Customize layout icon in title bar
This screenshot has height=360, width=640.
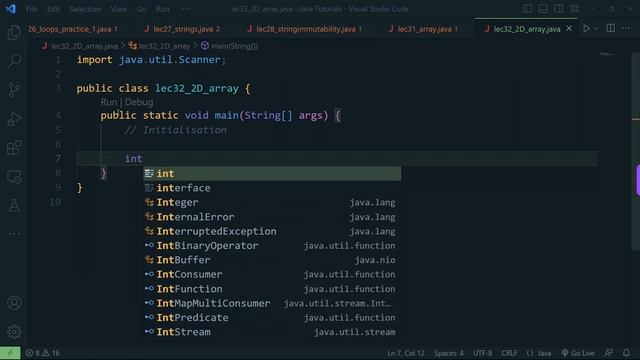[574, 9]
